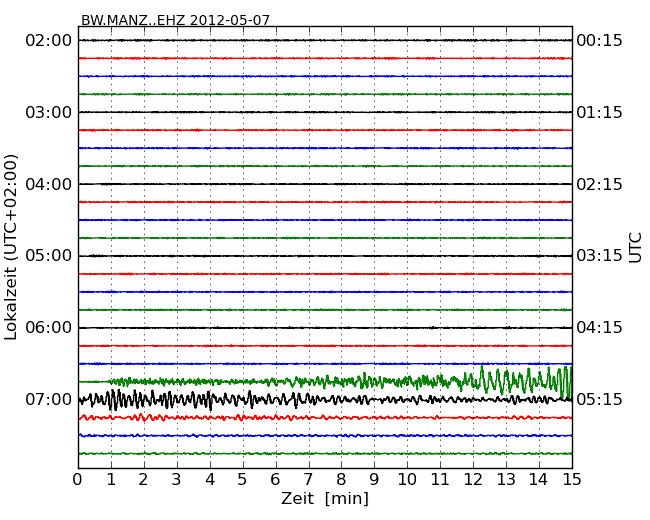Click the 1 minute tick label
Viewport: 650px width, 520px height.
tap(111, 480)
